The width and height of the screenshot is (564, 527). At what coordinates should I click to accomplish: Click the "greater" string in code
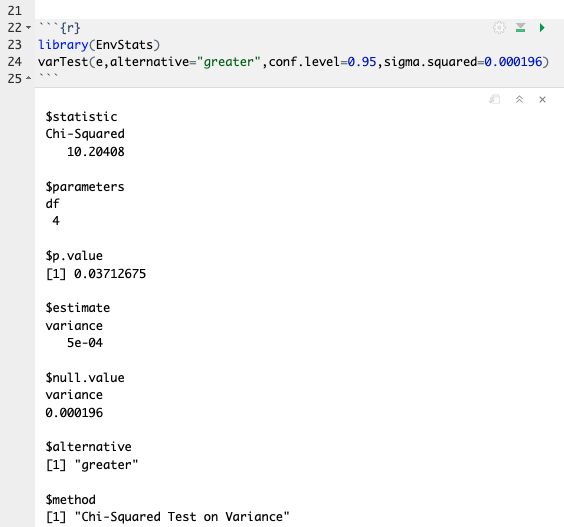(x=228, y=62)
